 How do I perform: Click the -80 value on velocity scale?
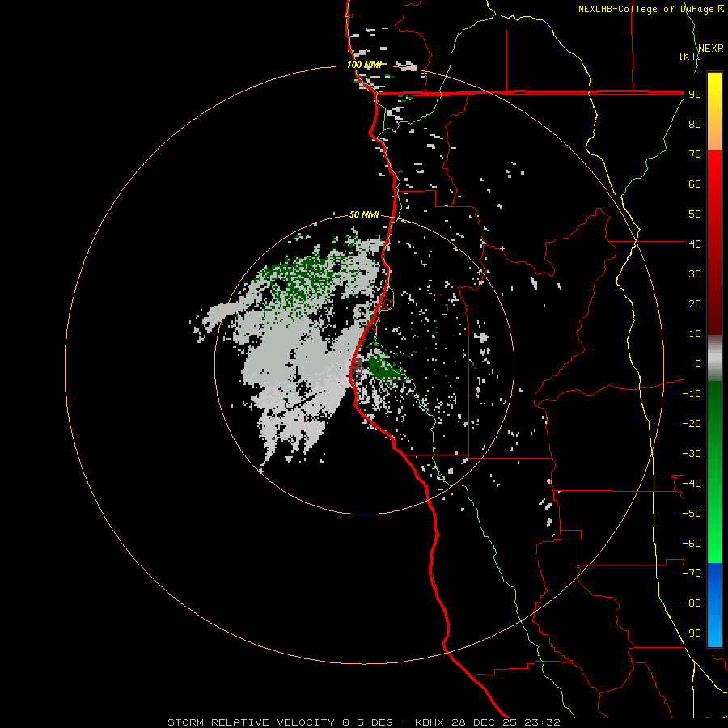click(x=692, y=603)
